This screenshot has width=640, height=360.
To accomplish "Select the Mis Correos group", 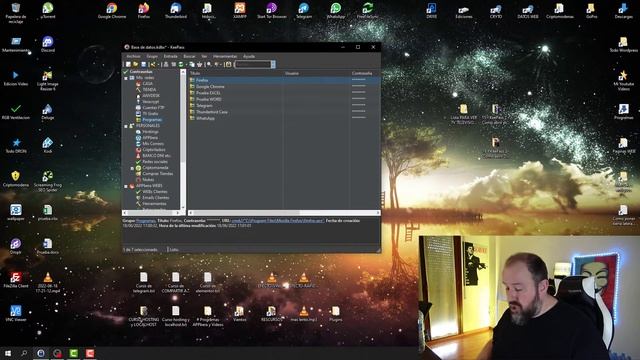I will 153,144.
